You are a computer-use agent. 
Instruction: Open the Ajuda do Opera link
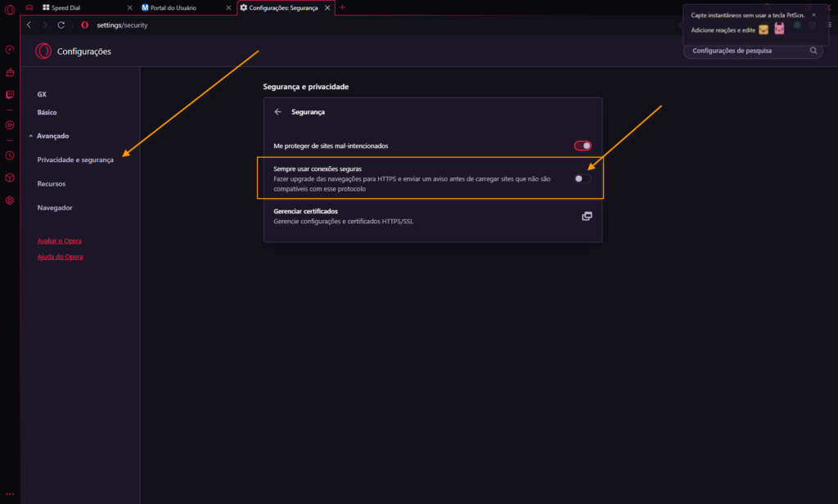60,257
